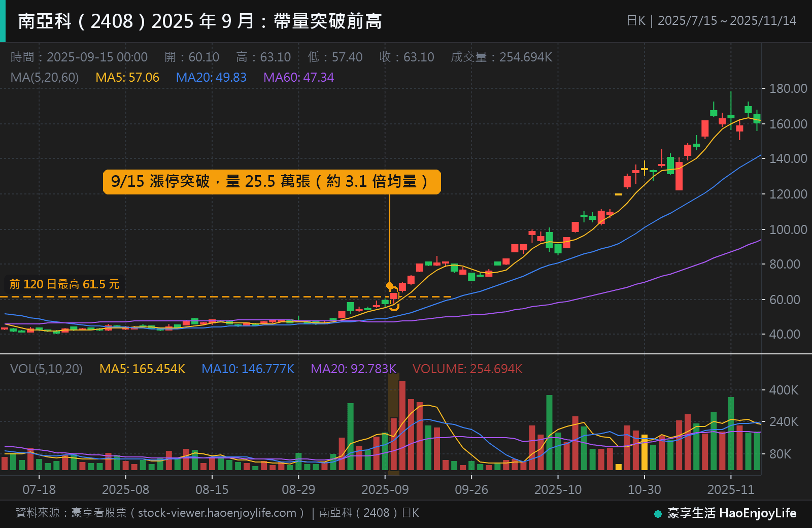The image size is (812, 528).
Task: Open the stock-viewer.haoenjoylife.com source link
Action: pos(217,513)
